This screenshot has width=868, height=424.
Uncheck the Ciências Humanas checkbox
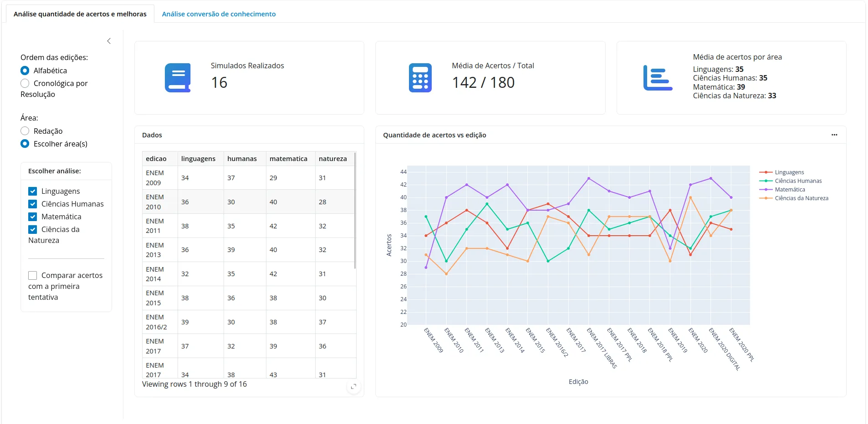tap(33, 204)
